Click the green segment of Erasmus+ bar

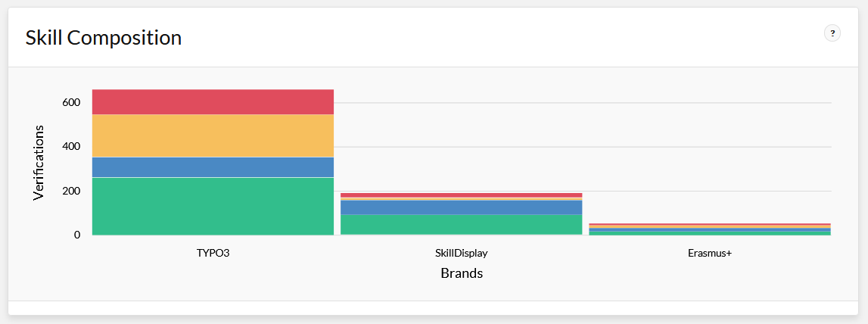(709, 232)
